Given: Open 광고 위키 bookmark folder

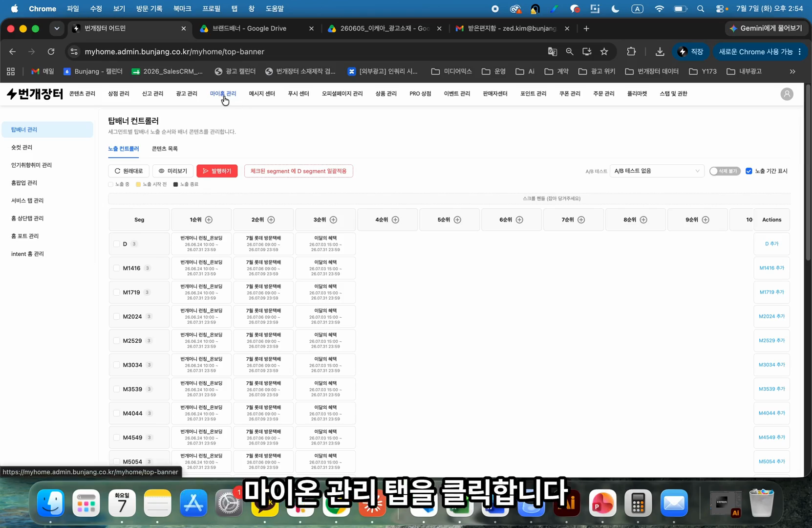Looking at the screenshot, I should pyautogui.click(x=597, y=71).
